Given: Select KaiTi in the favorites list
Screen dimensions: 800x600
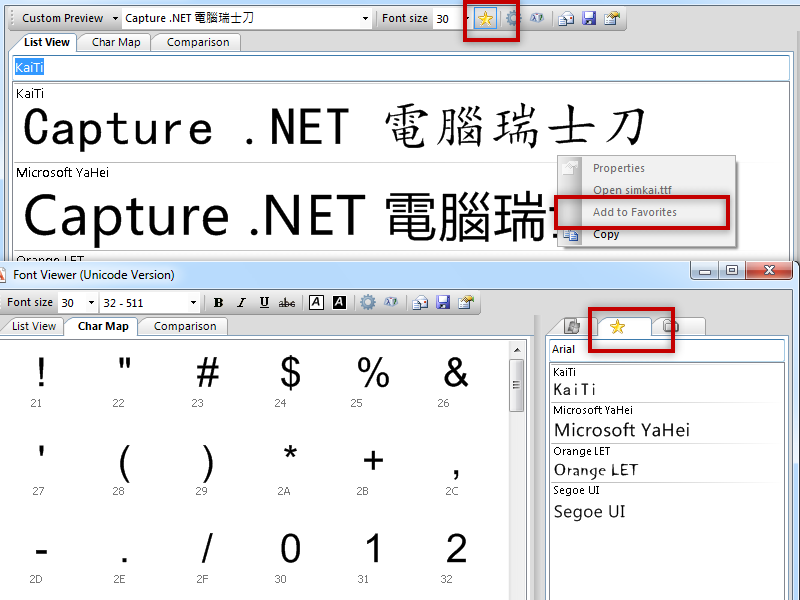Looking at the screenshot, I should click(666, 383).
